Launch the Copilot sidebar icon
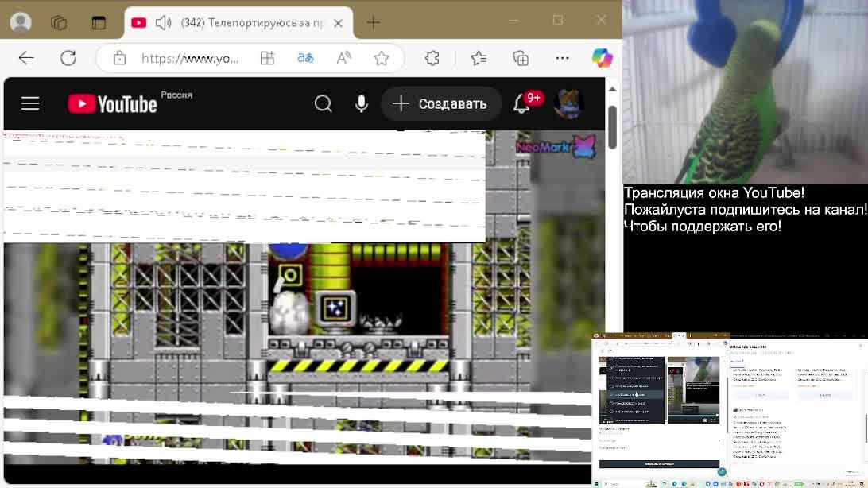 click(x=602, y=58)
